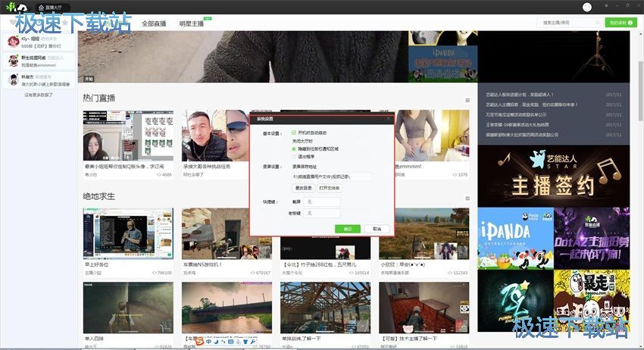This screenshot has height=350, width=644.
Task: Open the fifth announcement in the news list
Action: (x=522, y=135)
